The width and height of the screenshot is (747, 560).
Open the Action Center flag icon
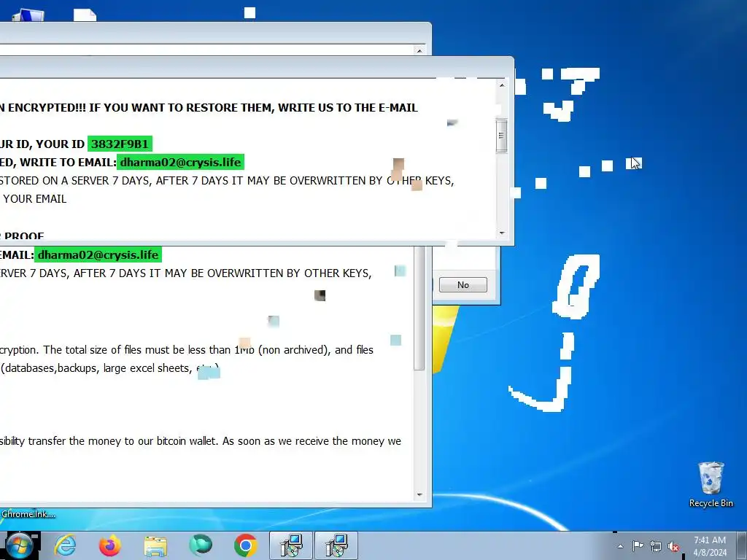click(x=638, y=545)
